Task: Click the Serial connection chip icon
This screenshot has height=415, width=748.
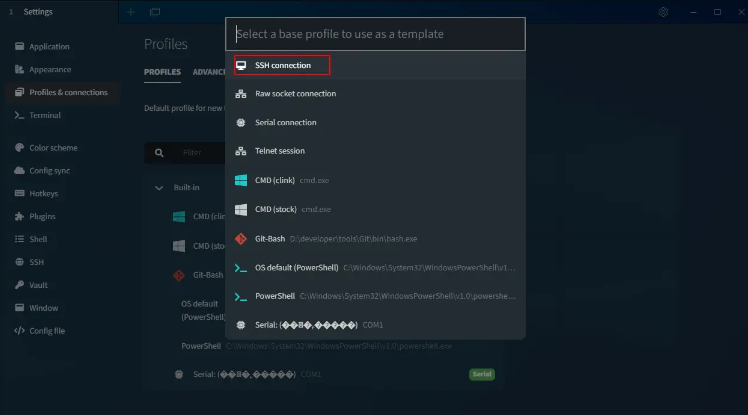Action: 241,123
